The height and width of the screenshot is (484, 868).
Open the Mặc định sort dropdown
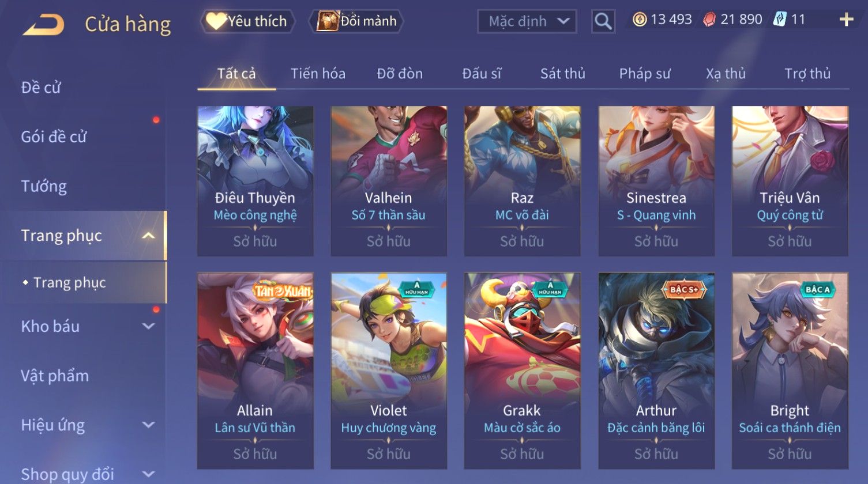click(x=527, y=22)
